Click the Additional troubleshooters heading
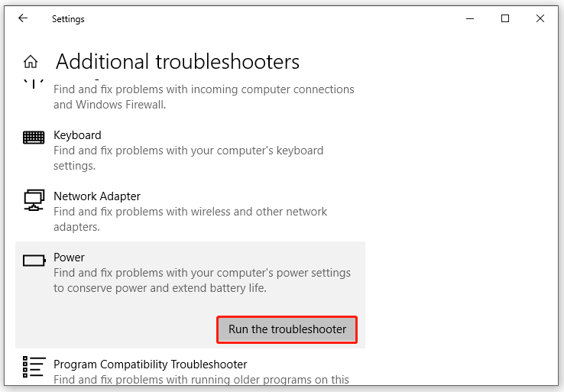 [177, 61]
